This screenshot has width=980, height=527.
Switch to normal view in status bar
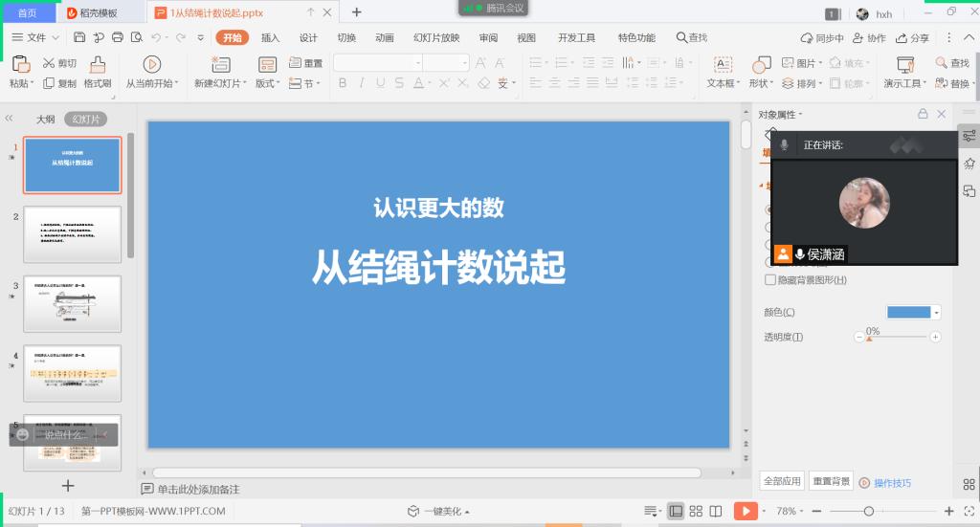point(676,511)
